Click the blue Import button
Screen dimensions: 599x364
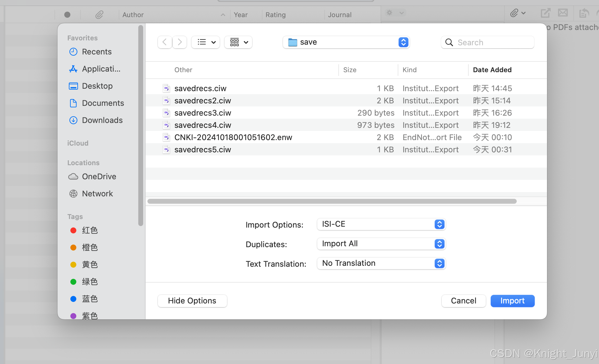pyautogui.click(x=512, y=301)
